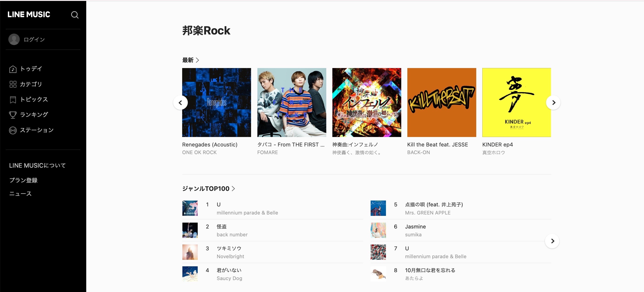The height and width of the screenshot is (292, 644).
Task: Open Renegades (Acoustic) album cover
Action: pos(216,102)
